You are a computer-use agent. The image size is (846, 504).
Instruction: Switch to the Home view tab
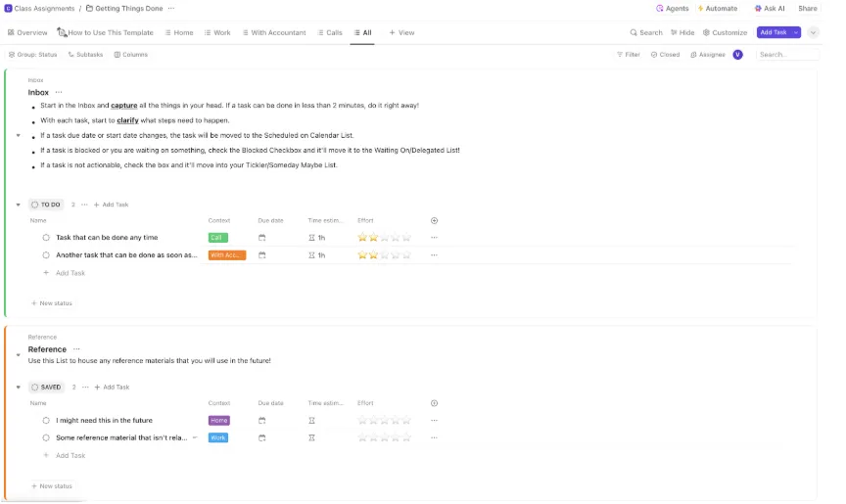click(x=179, y=33)
